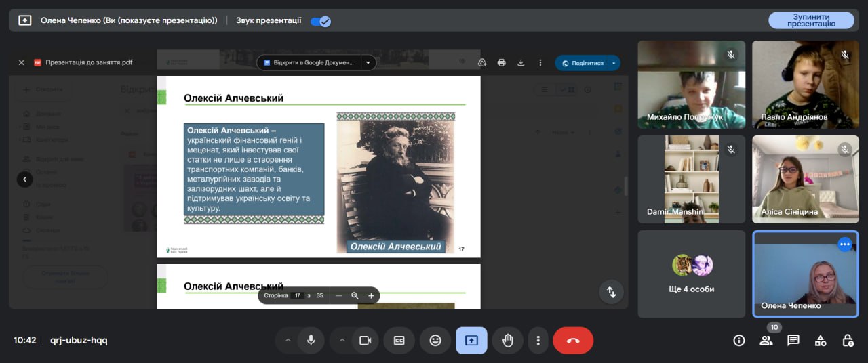Click the Stop presenting button
Image resolution: width=868 pixels, height=363 pixels.
click(x=811, y=20)
